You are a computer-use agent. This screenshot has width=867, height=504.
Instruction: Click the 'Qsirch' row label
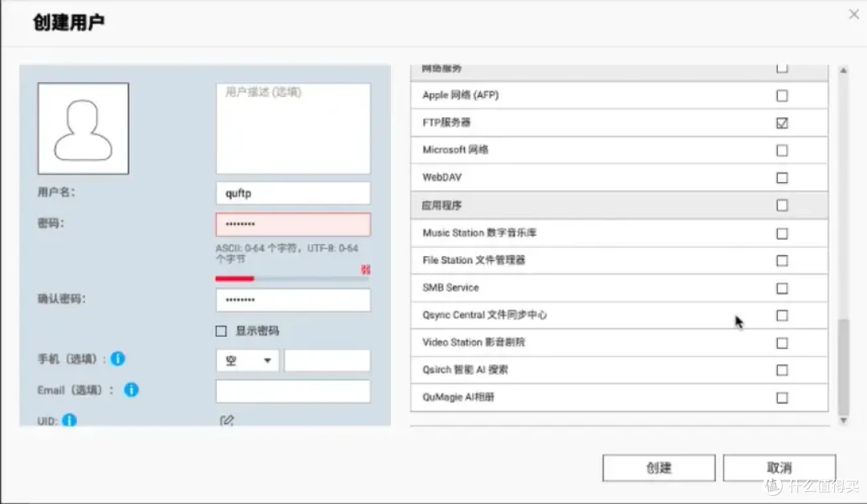(465, 370)
